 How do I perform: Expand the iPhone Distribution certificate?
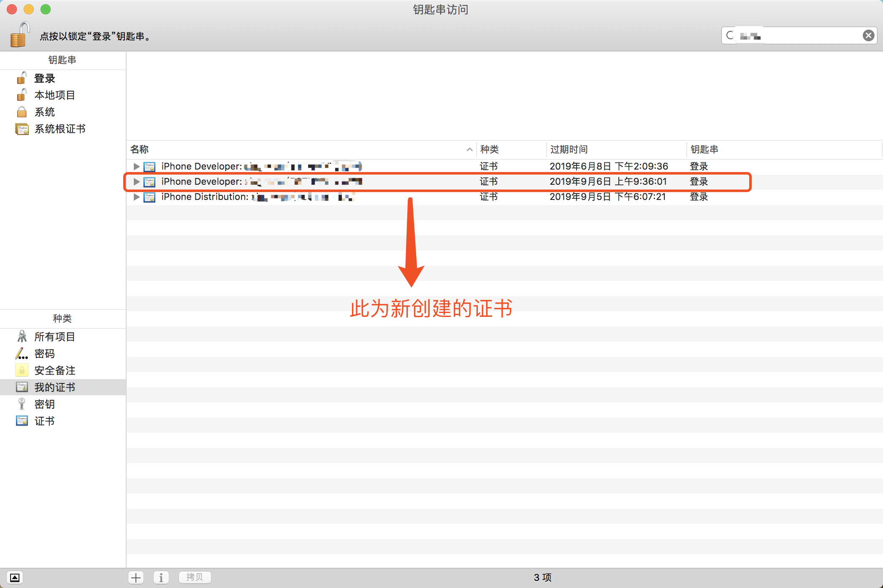(136, 197)
